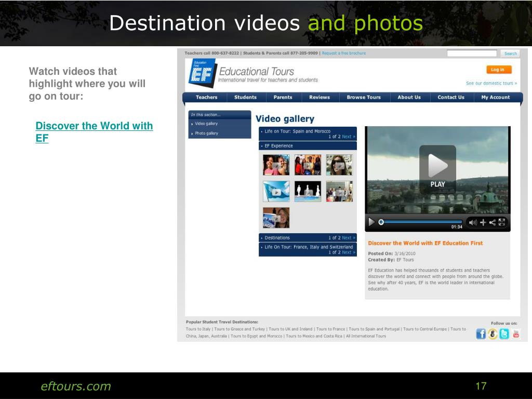Open the About Us menu
The image size is (532, 399).
coord(409,97)
